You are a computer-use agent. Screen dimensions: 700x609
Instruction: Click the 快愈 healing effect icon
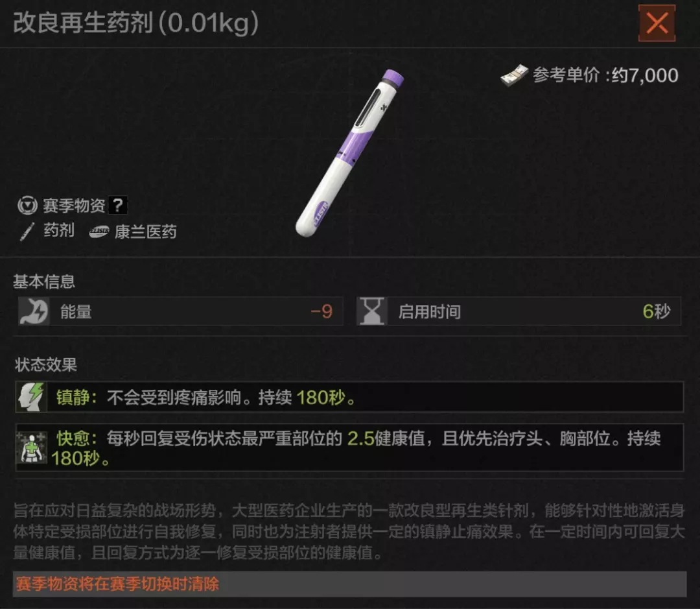(31, 448)
